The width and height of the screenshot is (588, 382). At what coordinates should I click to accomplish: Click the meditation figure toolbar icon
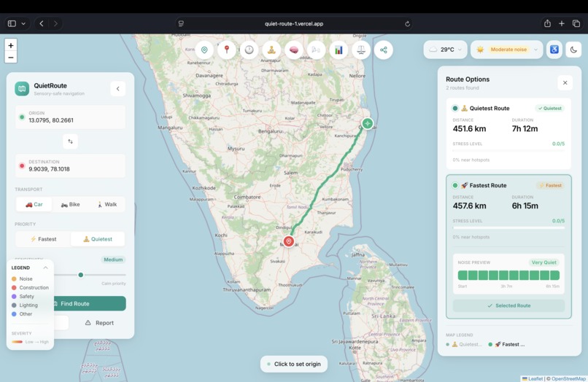pos(271,50)
